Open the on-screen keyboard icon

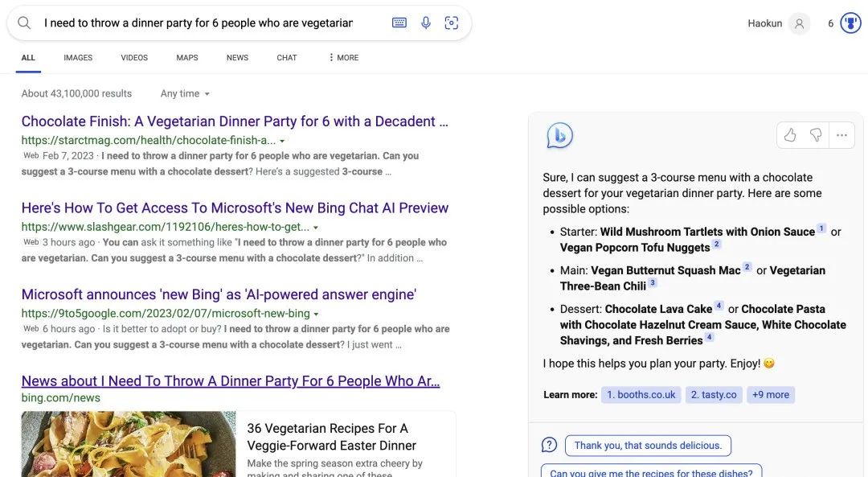click(x=399, y=23)
